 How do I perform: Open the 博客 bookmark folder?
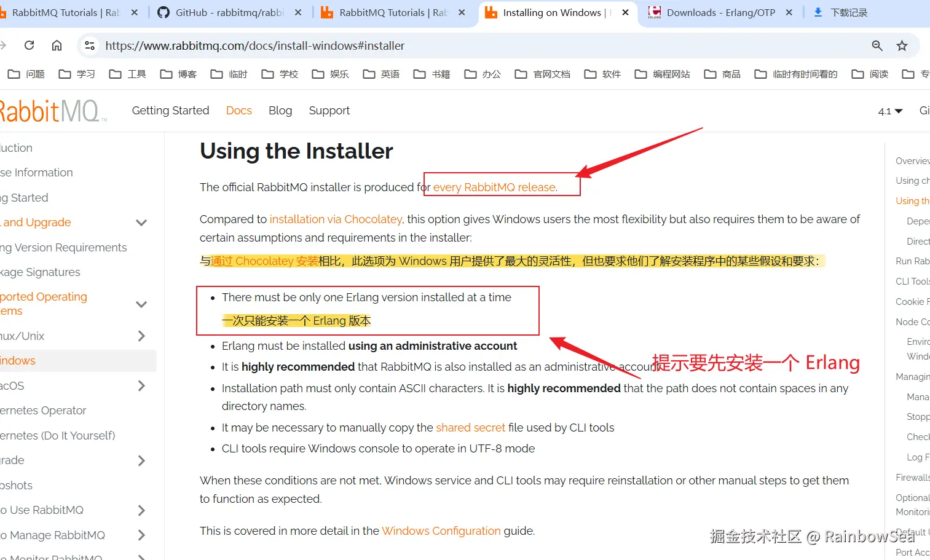[x=178, y=74]
